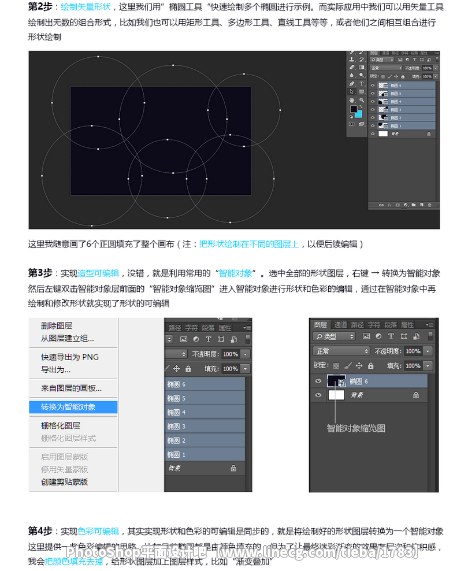Click type layer filter icon in smart object panel
This screenshot has width=474, height=571.
click(391, 336)
